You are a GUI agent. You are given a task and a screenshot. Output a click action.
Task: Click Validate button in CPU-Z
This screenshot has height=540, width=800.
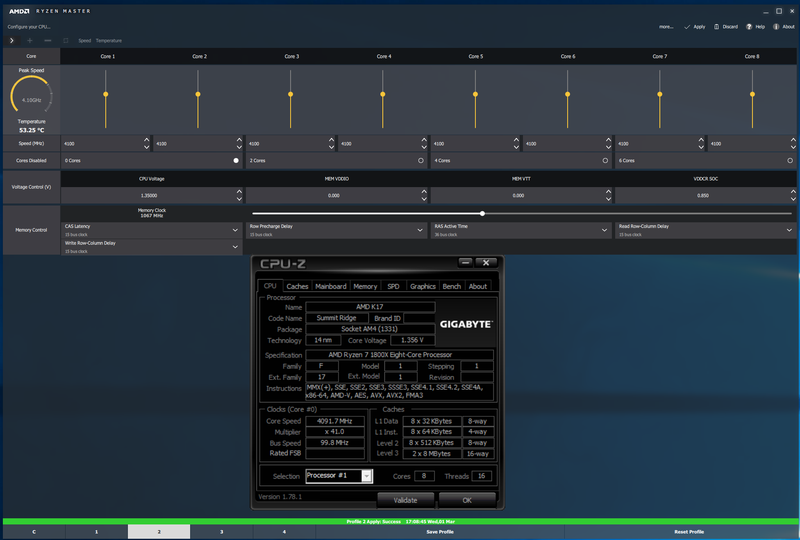point(406,500)
